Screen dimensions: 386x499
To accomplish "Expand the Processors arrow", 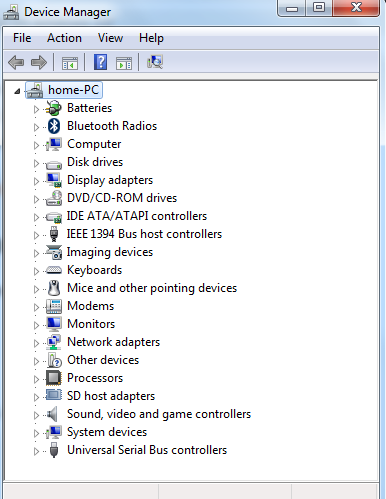I will click(x=36, y=379).
